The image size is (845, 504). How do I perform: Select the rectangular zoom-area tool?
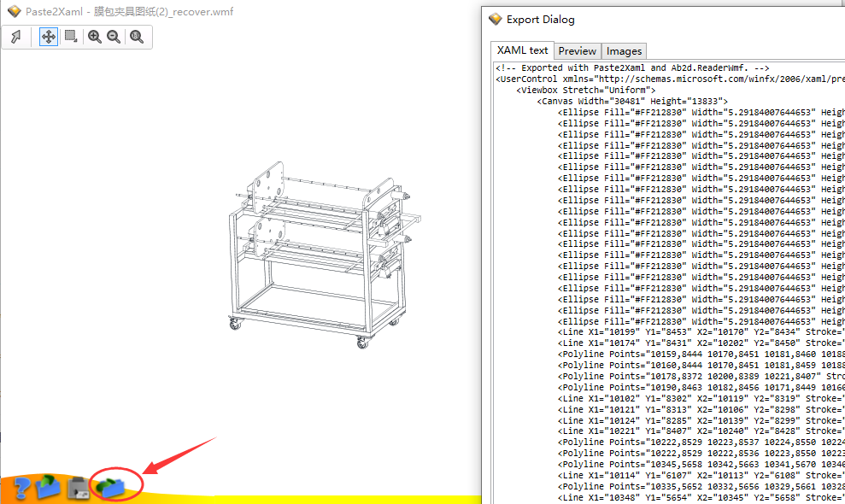71,37
